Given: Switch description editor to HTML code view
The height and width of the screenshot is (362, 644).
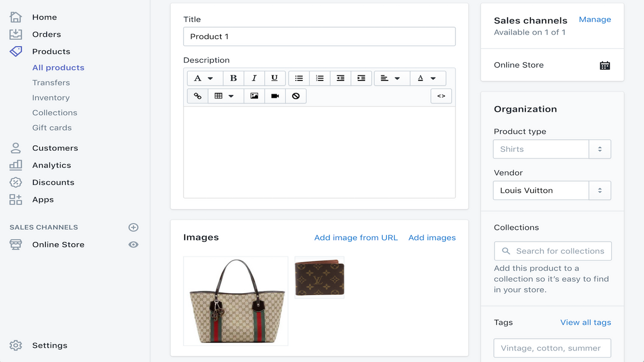Looking at the screenshot, I should tap(441, 96).
